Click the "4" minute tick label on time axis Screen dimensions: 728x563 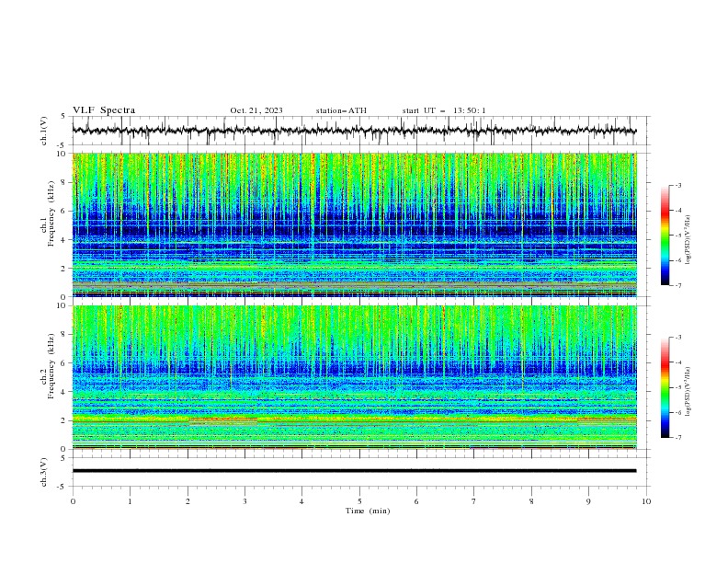click(x=301, y=501)
